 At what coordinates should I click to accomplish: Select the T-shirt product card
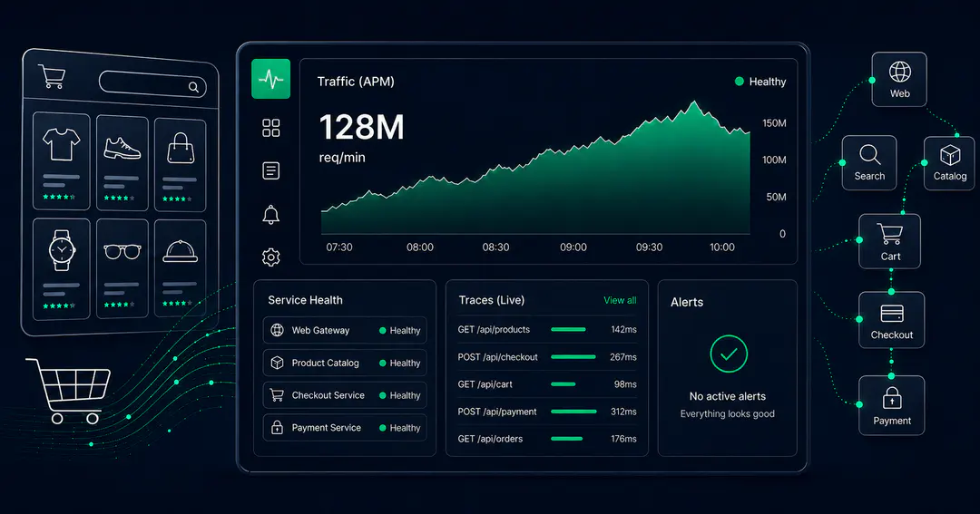(62, 160)
